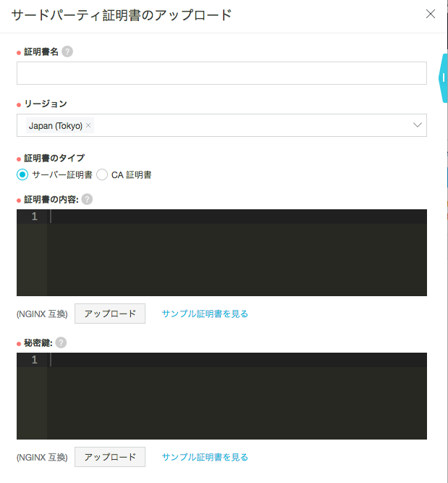Screen dimensions: 448x483
Task: Open サンプル証明書を見る link under 証明書の内容
Action: (205, 314)
